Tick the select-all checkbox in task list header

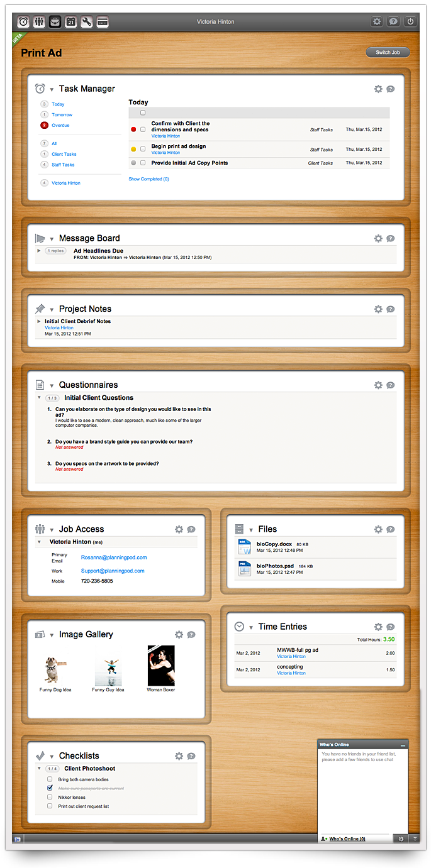point(143,113)
